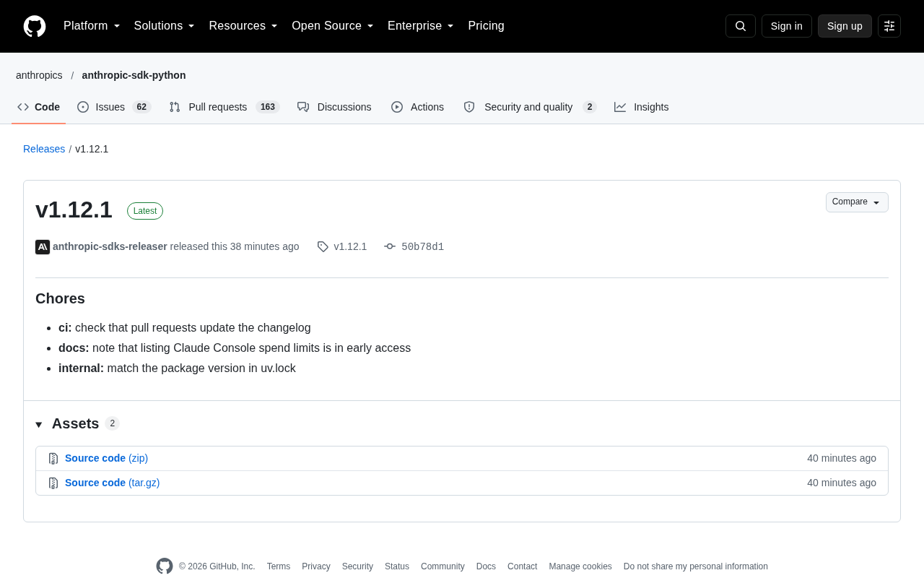Viewport: 924px width, 578px height.
Task: Click the Sign up button
Action: tap(845, 26)
